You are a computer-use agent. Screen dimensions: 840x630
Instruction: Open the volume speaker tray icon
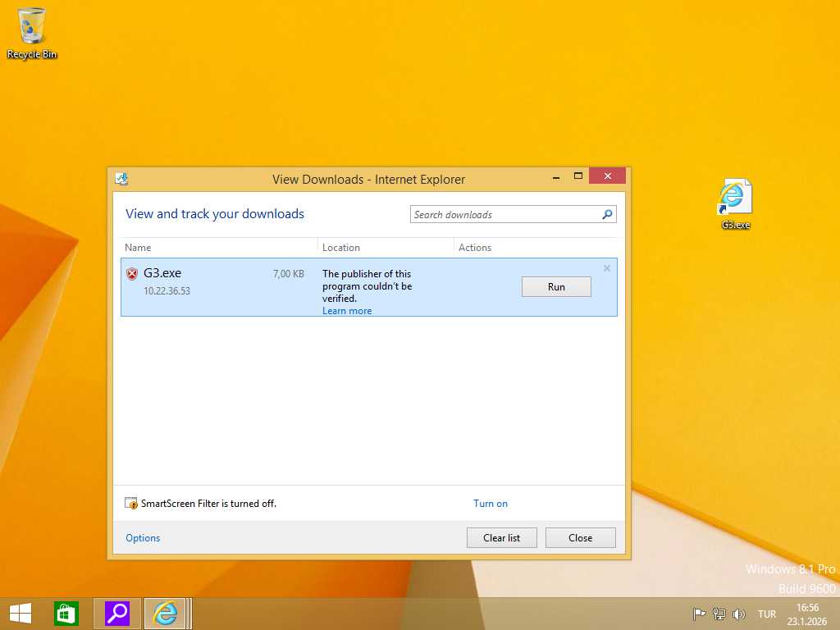tap(739, 614)
